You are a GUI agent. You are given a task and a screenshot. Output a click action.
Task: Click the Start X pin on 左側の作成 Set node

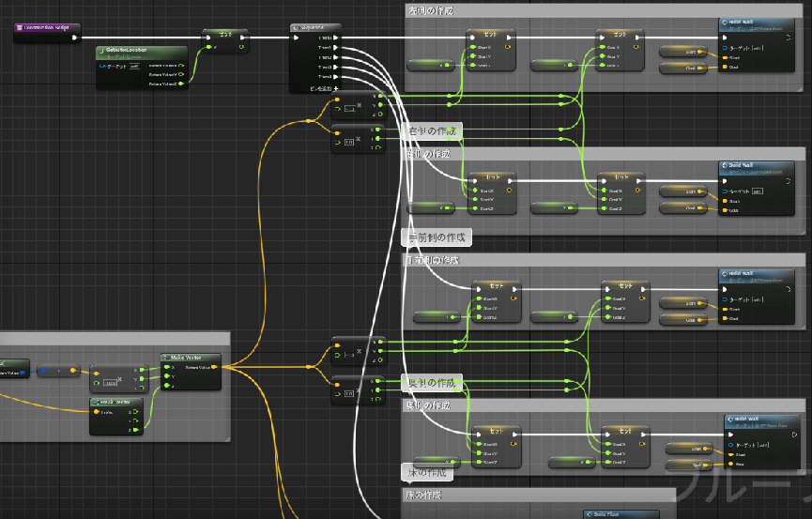pos(473,47)
